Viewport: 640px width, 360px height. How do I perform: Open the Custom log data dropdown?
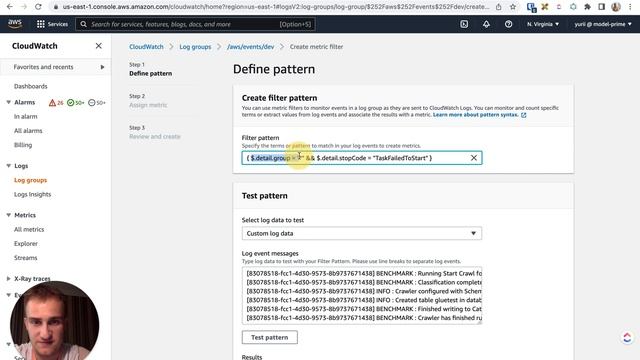pyautogui.click(x=362, y=233)
